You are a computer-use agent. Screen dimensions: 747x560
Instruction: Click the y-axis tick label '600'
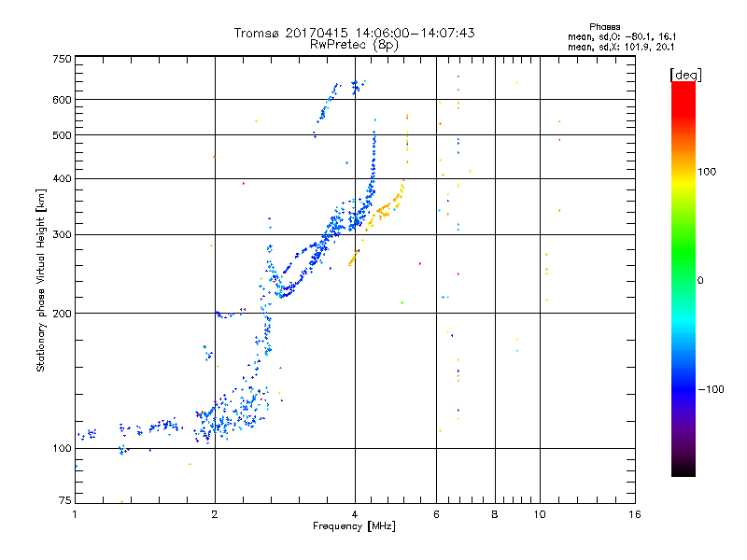click(62, 100)
